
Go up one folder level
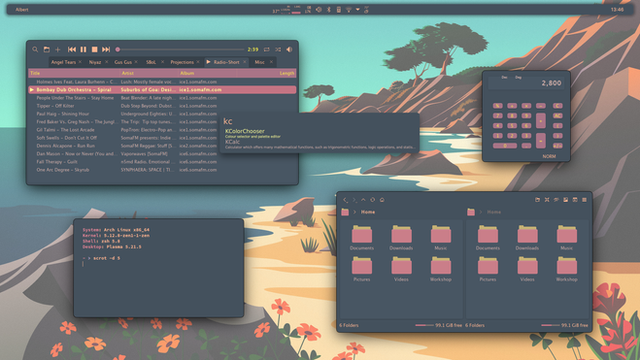[x=363, y=200]
